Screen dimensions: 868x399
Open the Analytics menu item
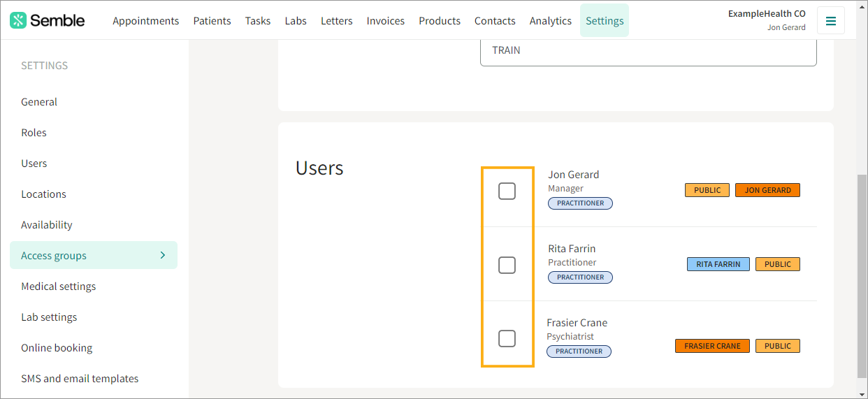click(550, 20)
